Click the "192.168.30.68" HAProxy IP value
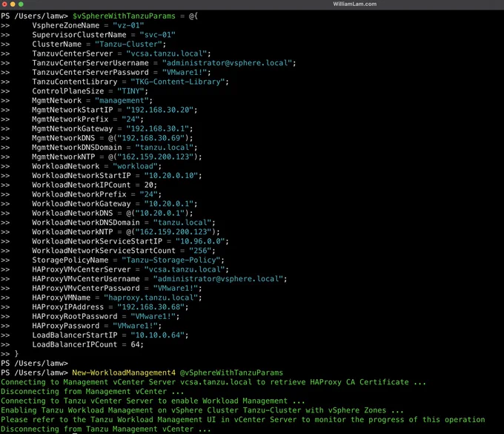 150,307
